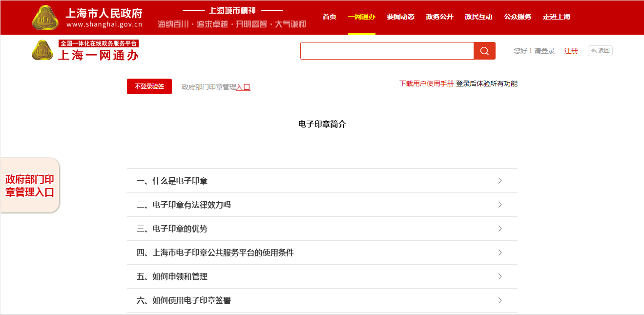The image size is (644, 315).
Task: Click the text 一、什么是电子印章
Action: coord(172,181)
